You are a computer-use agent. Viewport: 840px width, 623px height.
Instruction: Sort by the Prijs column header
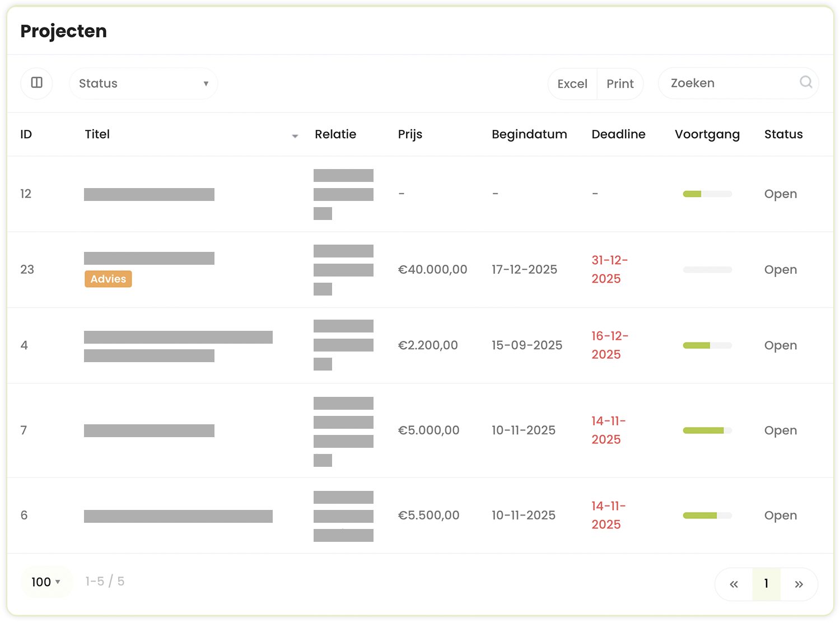tap(410, 134)
